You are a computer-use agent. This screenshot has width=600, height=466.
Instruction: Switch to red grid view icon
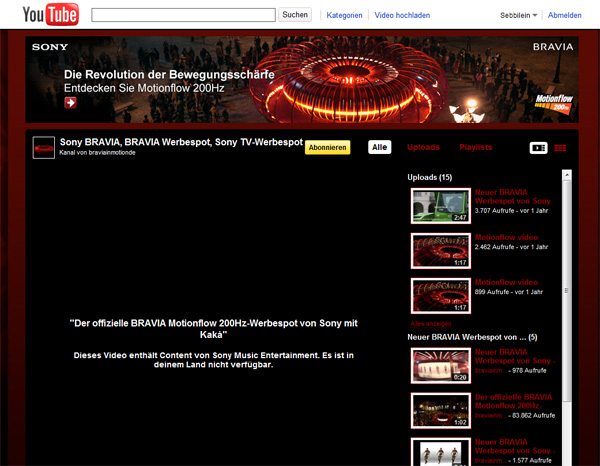coord(560,148)
